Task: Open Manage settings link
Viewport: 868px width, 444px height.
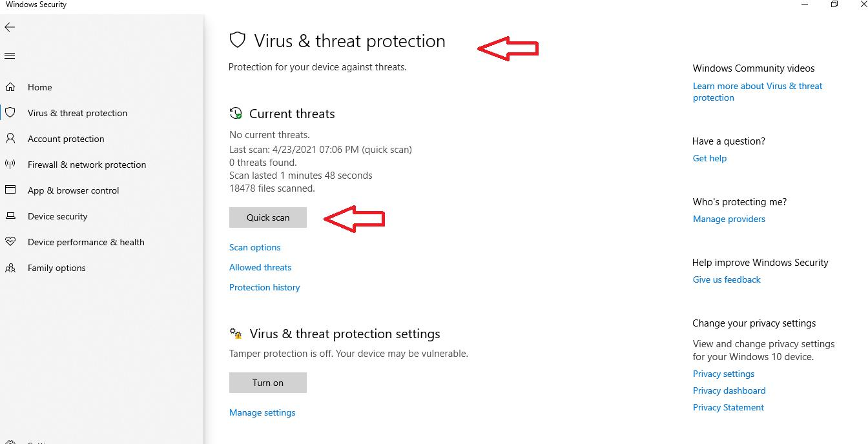Action: [262, 412]
